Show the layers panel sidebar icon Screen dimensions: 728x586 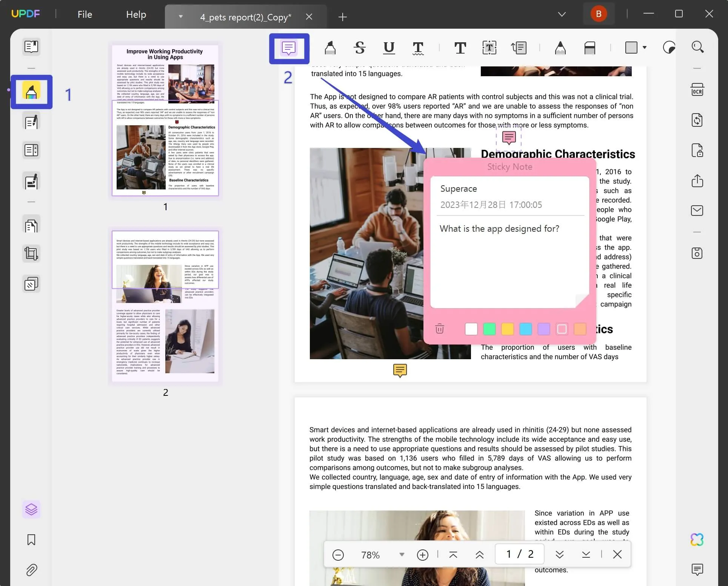(x=32, y=508)
